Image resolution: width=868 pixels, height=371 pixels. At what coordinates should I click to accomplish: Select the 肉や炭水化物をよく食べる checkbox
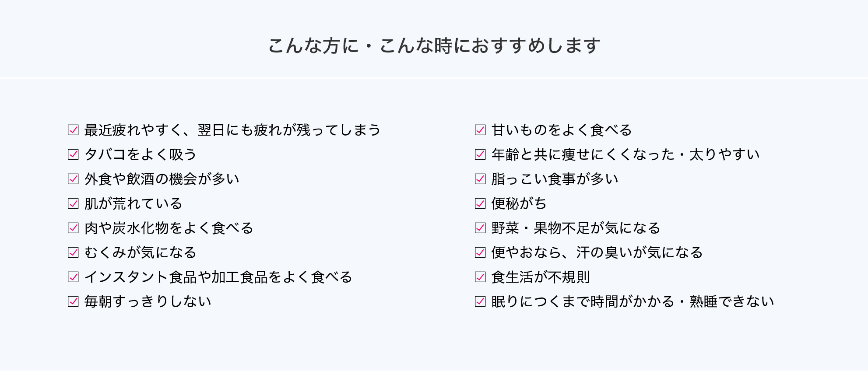[73, 228]
